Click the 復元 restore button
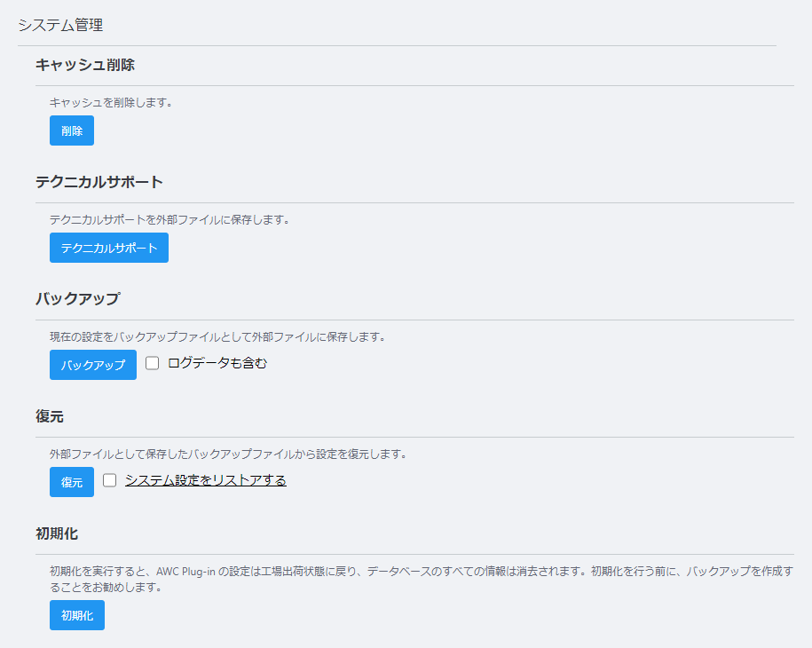Image resolution: width=812 pixels, height=648 pixels. pyautogui.click(x=72, y=482)
